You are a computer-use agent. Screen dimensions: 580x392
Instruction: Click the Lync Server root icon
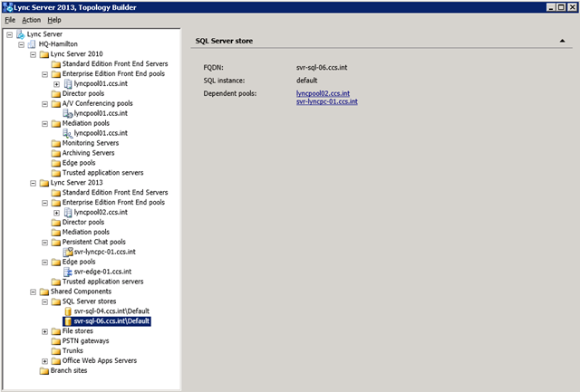20,34
